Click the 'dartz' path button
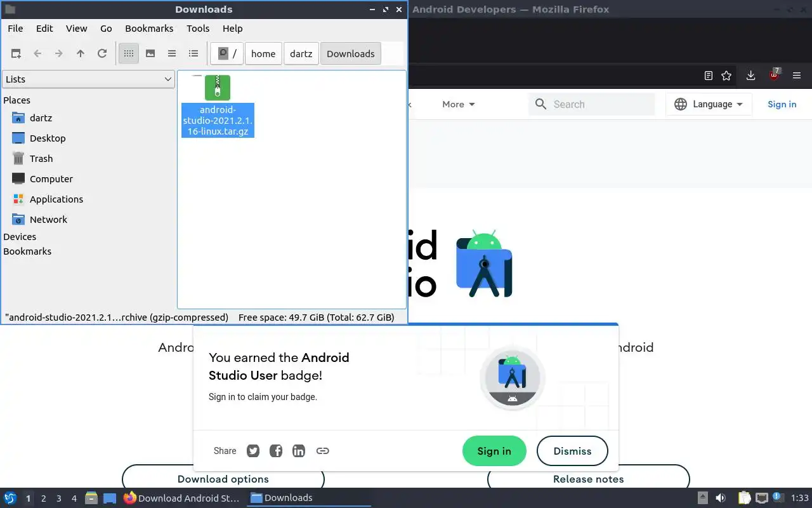Viewport: 812px width, 508px height. click(x=301, y=54)
